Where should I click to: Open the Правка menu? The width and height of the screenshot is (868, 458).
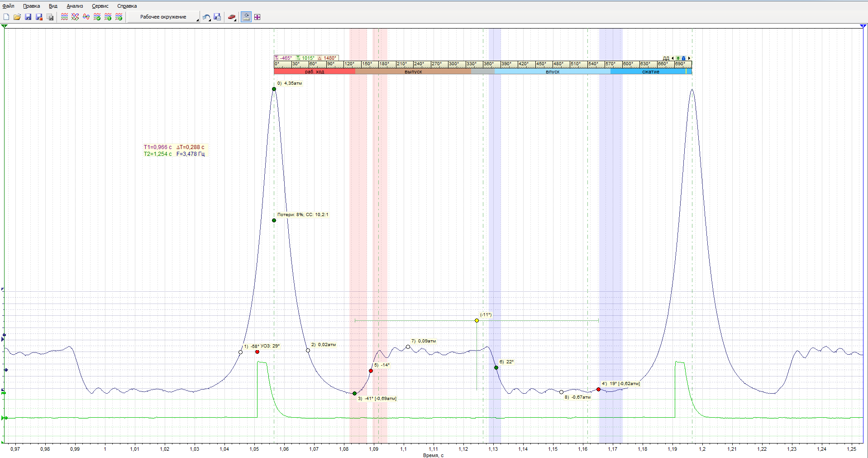31,6
